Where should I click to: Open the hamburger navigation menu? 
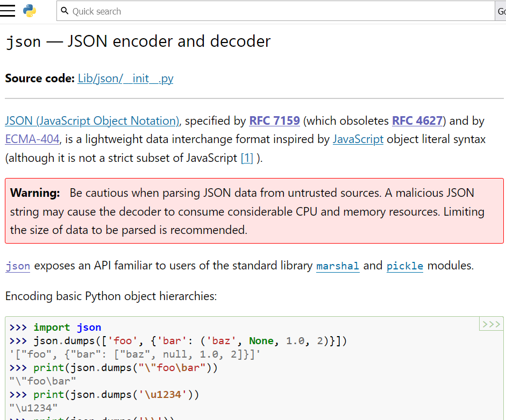coord(8,11)
